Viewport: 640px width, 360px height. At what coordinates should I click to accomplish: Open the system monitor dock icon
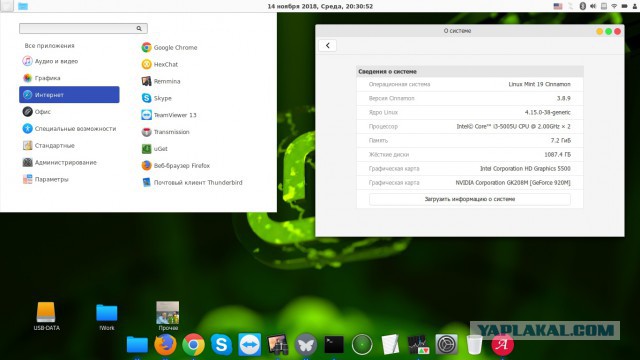tap(418, 344)
